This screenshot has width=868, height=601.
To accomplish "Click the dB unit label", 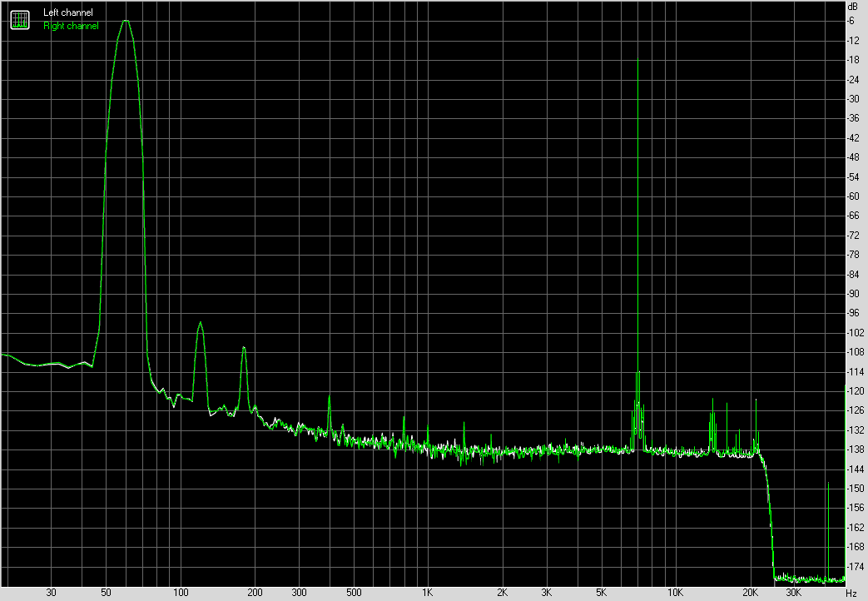I will pyautogui.click(x=852, y=7).
